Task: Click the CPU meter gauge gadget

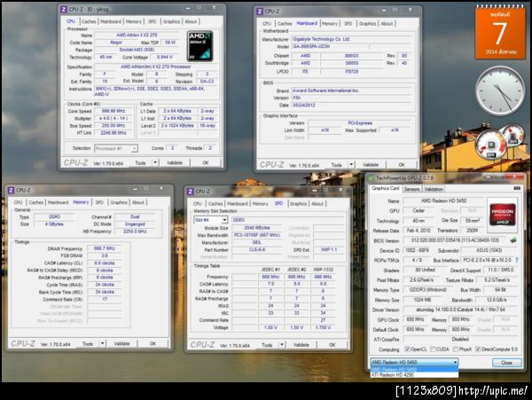Action: 491,145
